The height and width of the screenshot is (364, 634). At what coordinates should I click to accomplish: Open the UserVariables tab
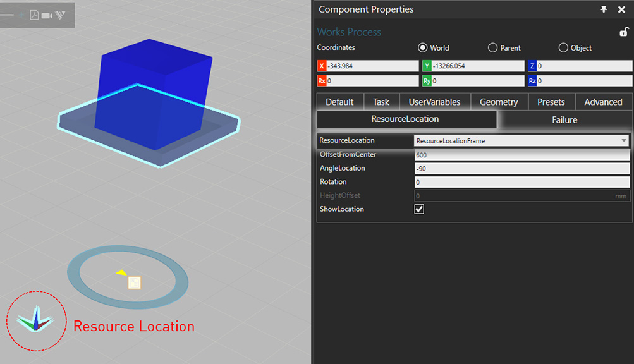pos(435,102)
